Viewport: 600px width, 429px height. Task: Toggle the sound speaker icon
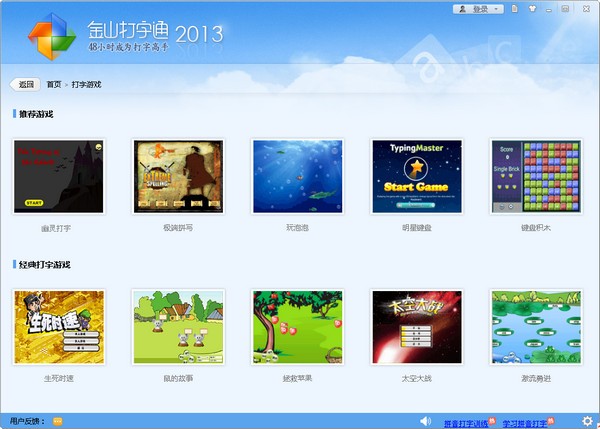[425, 421]
